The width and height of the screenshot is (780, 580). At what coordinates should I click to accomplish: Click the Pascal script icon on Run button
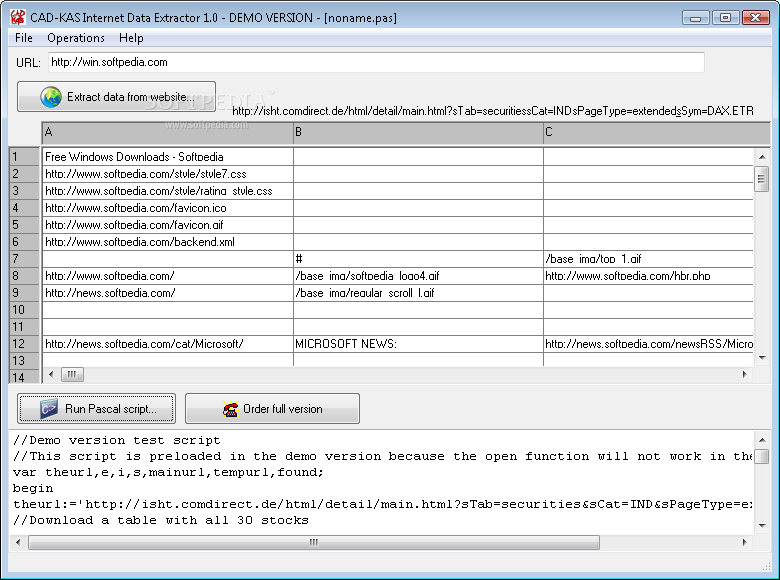49,409
